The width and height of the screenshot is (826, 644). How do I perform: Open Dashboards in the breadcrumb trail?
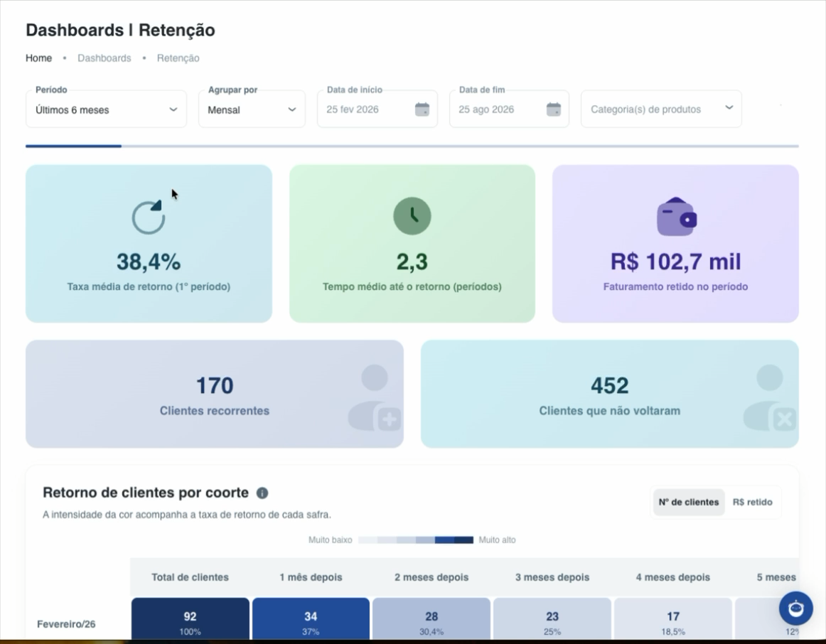[x=104, y=58]
